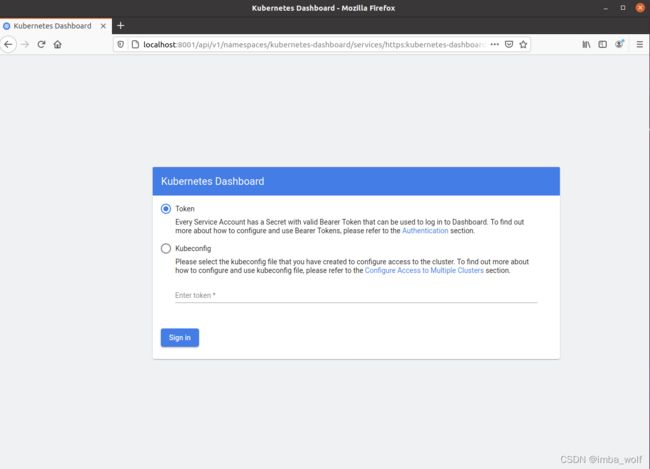650x469 pixels.
Task: Select the Kubernetes Dashboard browser tab
Action: 56,26
